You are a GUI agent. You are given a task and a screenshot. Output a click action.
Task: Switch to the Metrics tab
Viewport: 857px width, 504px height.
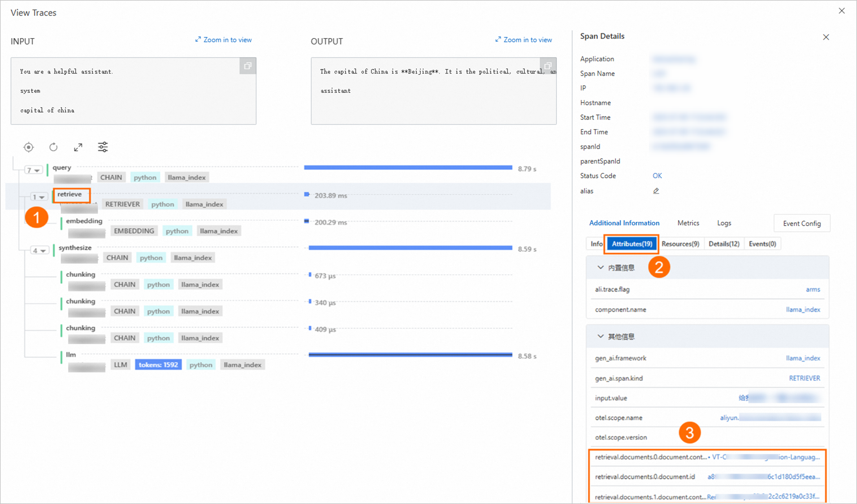[688, 223]
